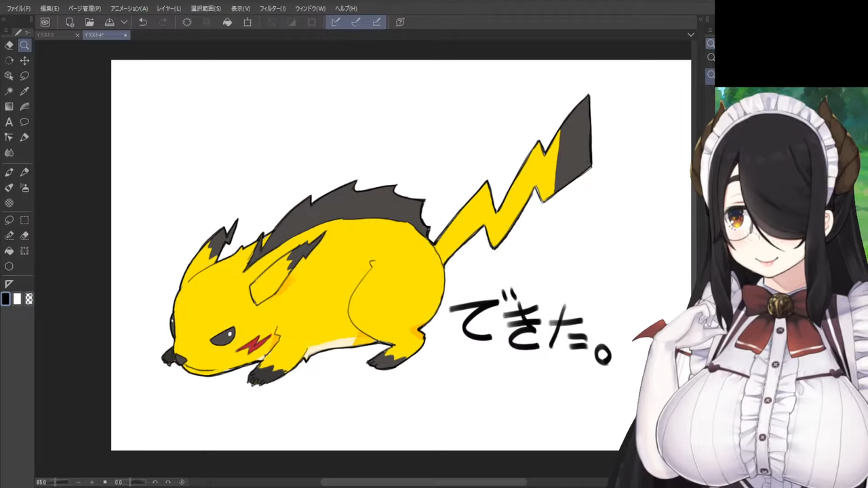This screenshot has width=868, height=488.
Task: Select the Lasso selection tool
Action: [24, 76]
